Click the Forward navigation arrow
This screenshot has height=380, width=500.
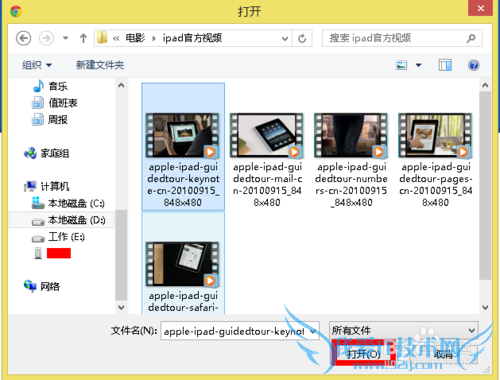pyautogui.click(x=46, y=38)
